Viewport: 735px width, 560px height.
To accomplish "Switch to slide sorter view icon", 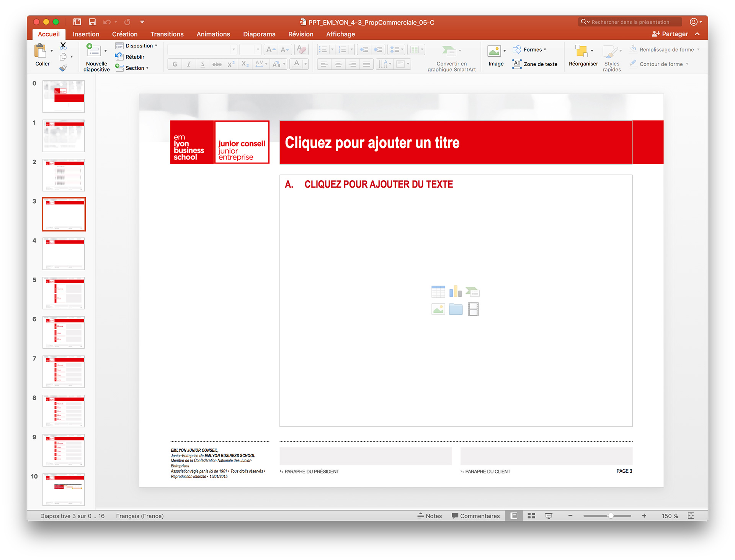I will click(531, 516).
